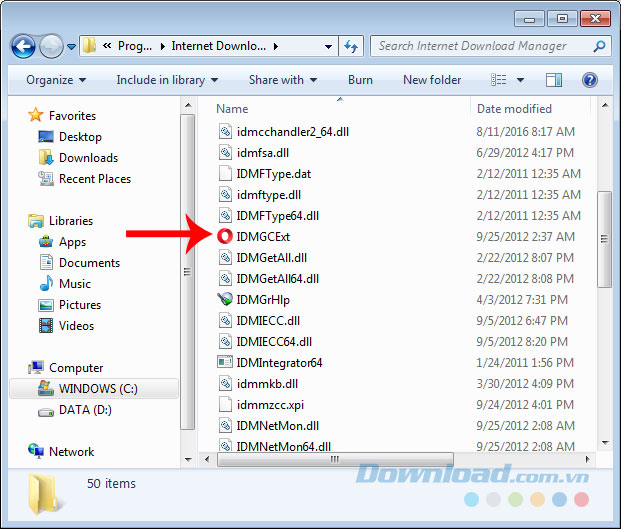The width and height of the screenshot is (621, 529).
Task: Click the Burn toolbar button
Action: click(x=360, y=80)
